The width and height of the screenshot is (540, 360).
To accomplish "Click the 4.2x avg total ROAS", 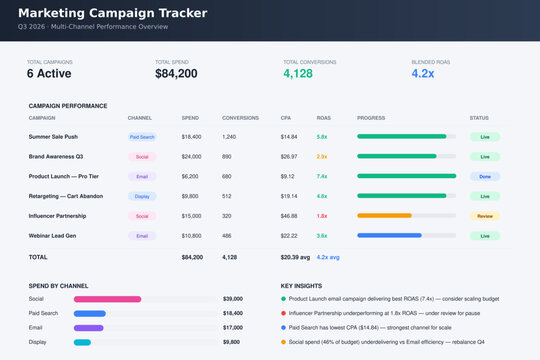I will (328, 257).
